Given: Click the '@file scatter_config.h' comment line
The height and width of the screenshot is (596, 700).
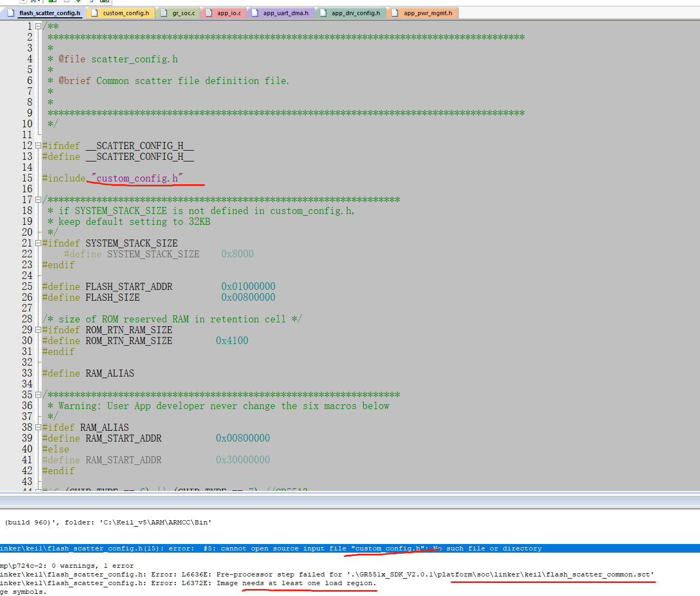Looking at the screenshot, I should click(x=113, y=59).
